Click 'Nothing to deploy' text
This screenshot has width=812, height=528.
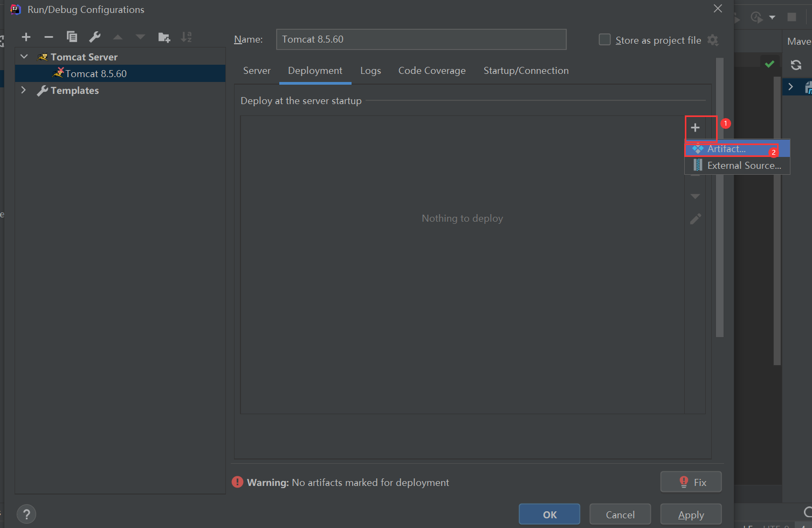pyautogui.click(x=462, y=218)
